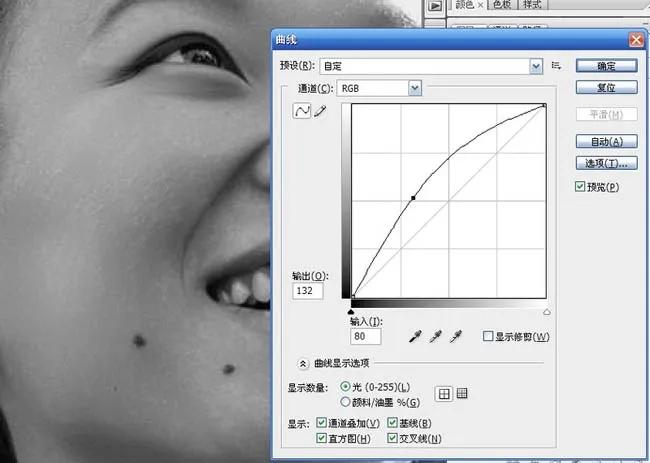
Task: Click the 确定 OK button
Action: coord(606,66)
